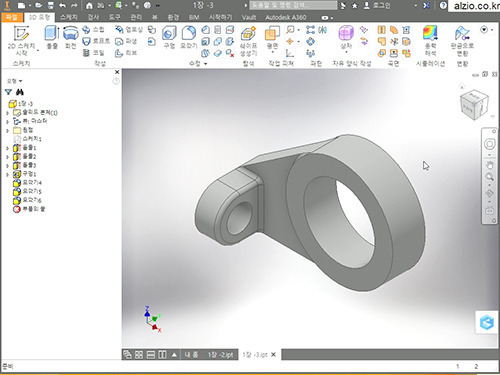Screen dimensions: 500x375
Task: Switch to the 1장 -2.ipt document tab
Action: (x=220, y=355)
